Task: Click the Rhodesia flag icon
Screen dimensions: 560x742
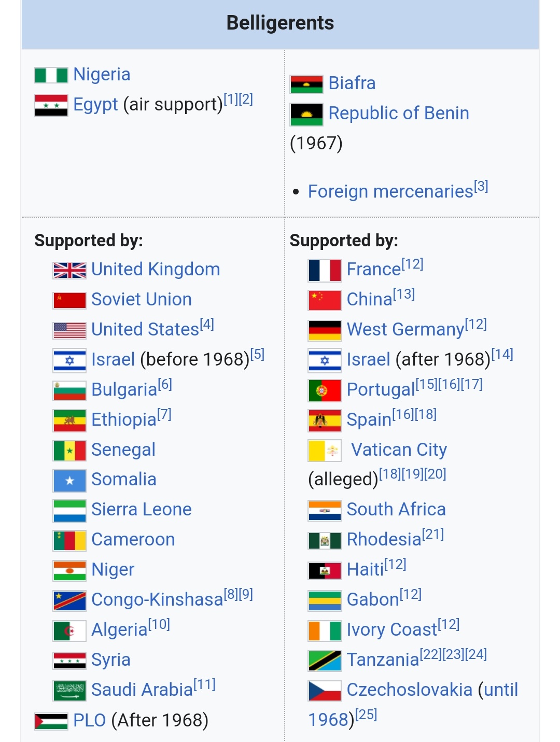Action: pyautogui.click(x=325, y=540)
